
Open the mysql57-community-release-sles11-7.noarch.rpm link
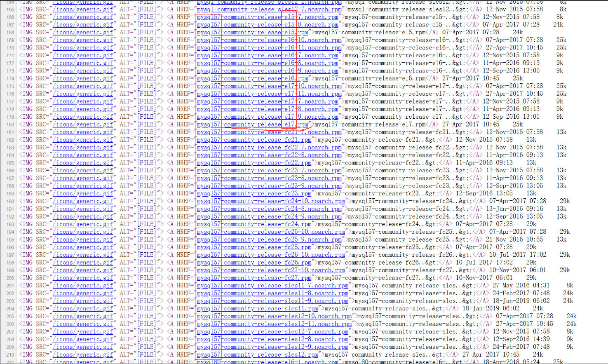[x=272, y=286]
